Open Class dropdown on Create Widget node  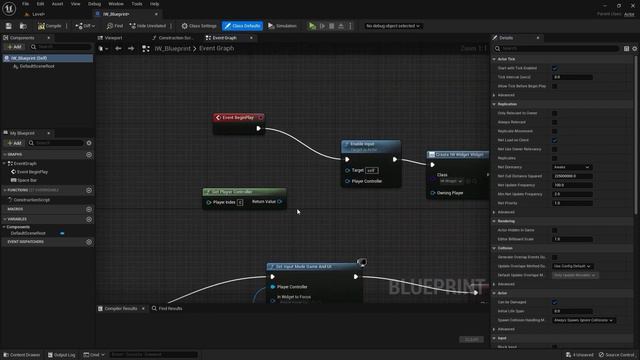451,181
